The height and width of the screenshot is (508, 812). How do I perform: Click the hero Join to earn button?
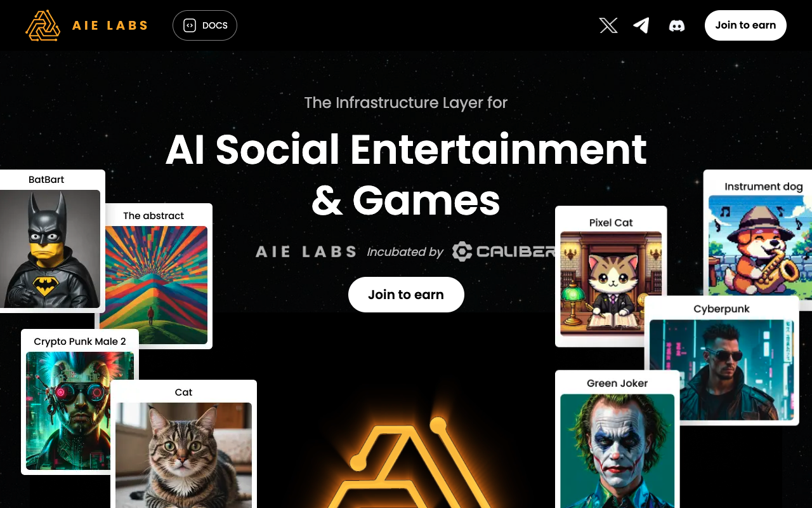pyautogui.click(x=406, y=295)
